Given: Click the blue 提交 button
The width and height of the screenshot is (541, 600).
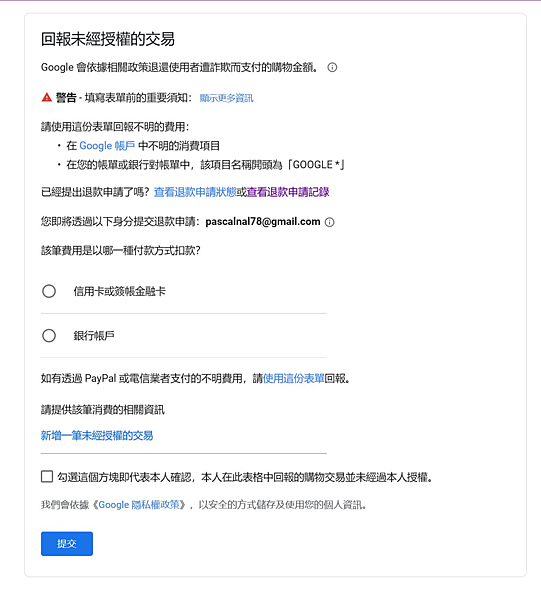Looking at the screenshot, I should pyautogui.click(x=67, y=544).
